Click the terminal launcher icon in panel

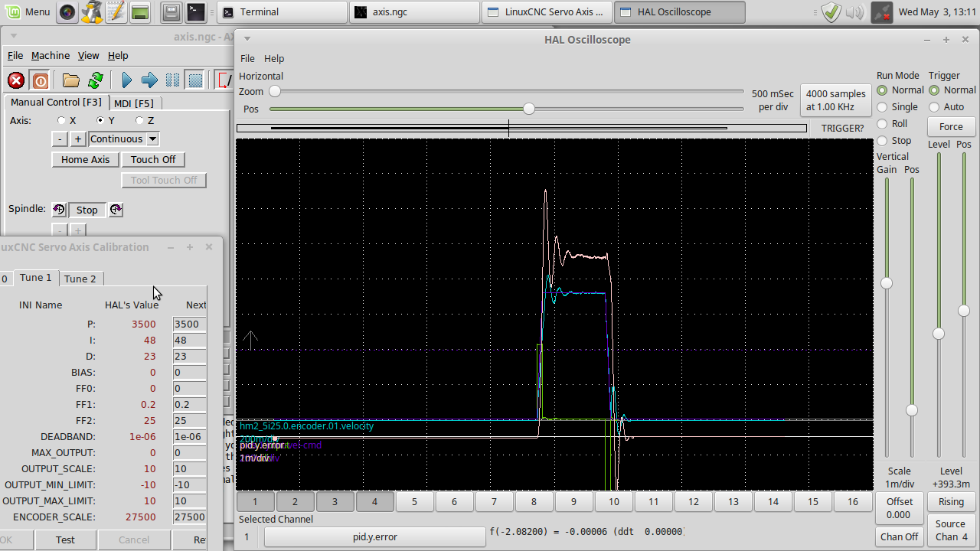pos(196,11)
